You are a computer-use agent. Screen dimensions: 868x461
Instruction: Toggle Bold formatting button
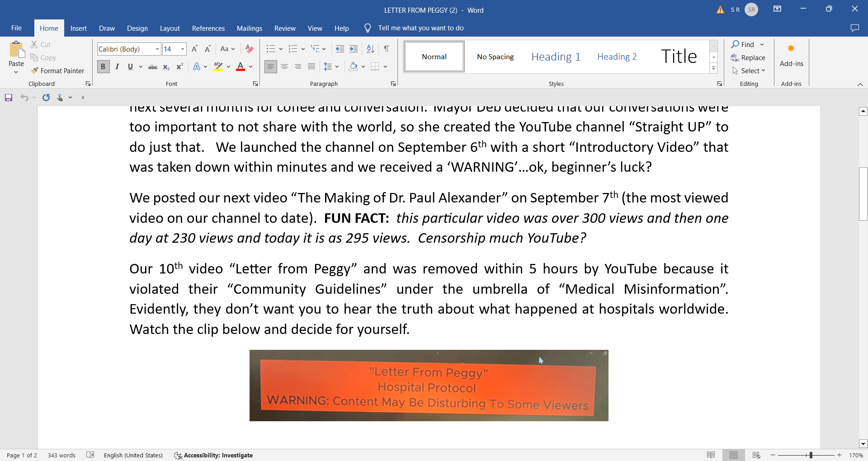(x=103, y=67)
